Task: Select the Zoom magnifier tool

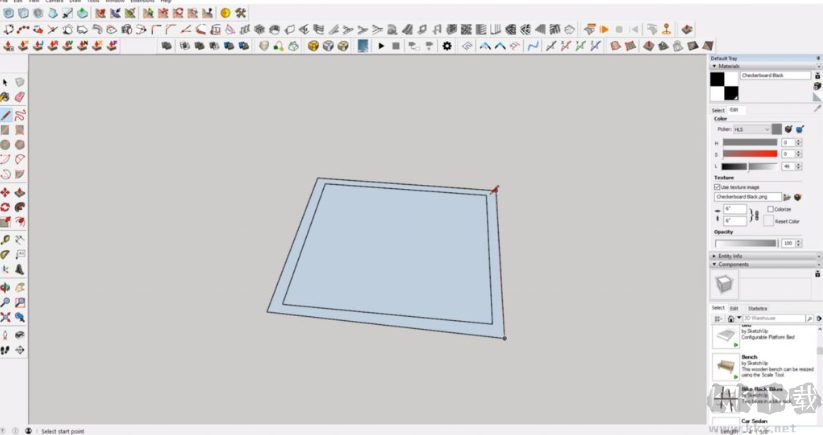Action: click(x=5, y=302)
